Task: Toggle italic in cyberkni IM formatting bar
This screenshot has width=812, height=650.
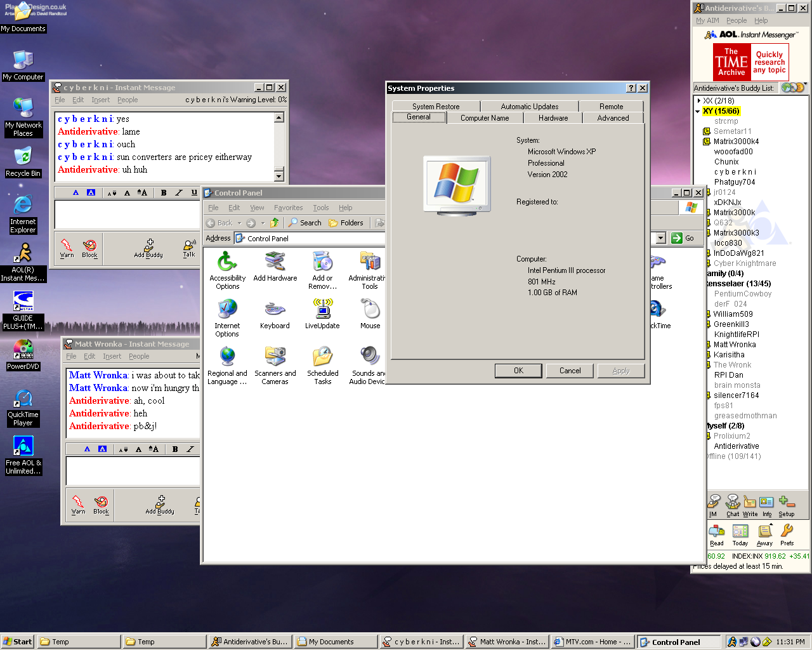Action: (x=179, y=192)
